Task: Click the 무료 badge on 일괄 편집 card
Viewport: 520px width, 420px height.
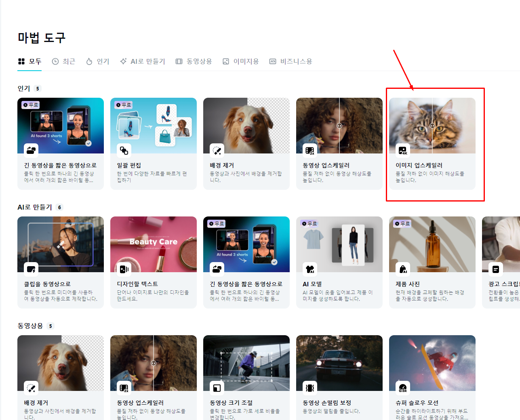Action: coord(124,105)
